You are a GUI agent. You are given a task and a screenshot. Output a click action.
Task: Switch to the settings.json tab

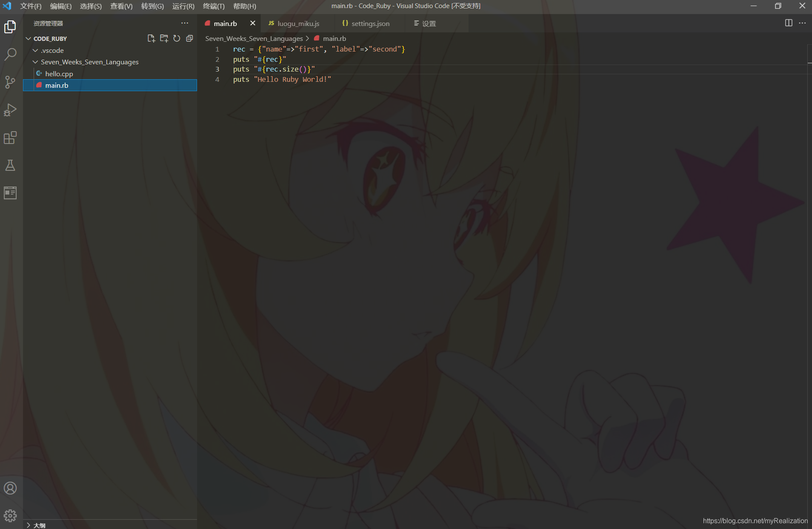370,23
